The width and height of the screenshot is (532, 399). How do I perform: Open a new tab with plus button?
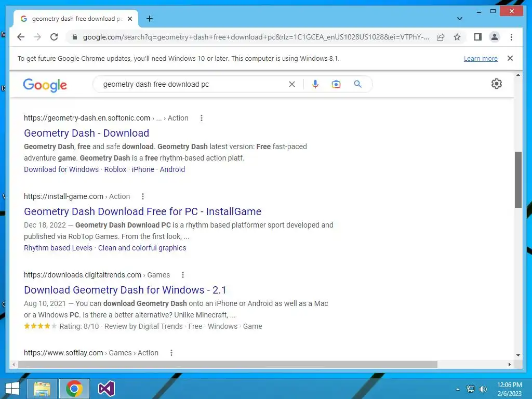click(x=149, y=19)
